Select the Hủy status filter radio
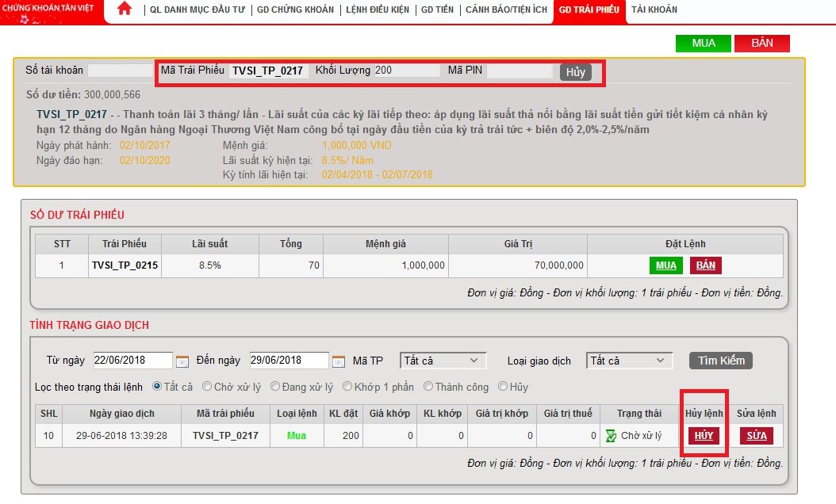The image size is (836, 504). (x=503, y=386)
